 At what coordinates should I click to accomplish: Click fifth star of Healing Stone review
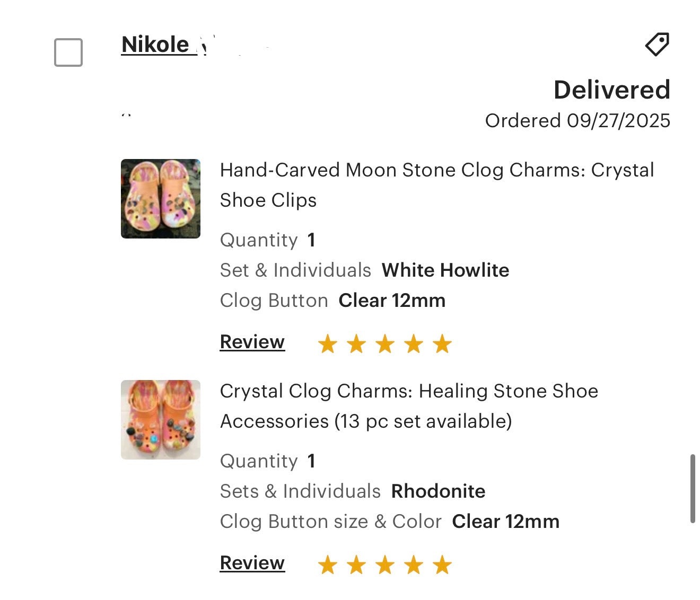pyautogui.click(x=442, y=565)
